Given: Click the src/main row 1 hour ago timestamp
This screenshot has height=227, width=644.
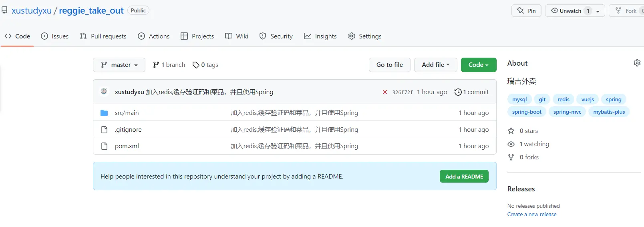Looking at the screenshot, I should pos(473,113).
